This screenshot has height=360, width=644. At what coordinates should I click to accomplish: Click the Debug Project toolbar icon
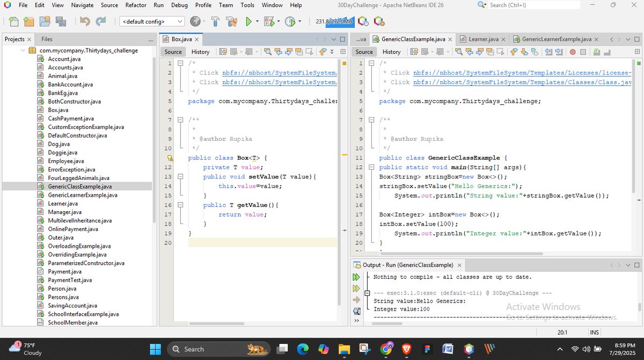269,21
